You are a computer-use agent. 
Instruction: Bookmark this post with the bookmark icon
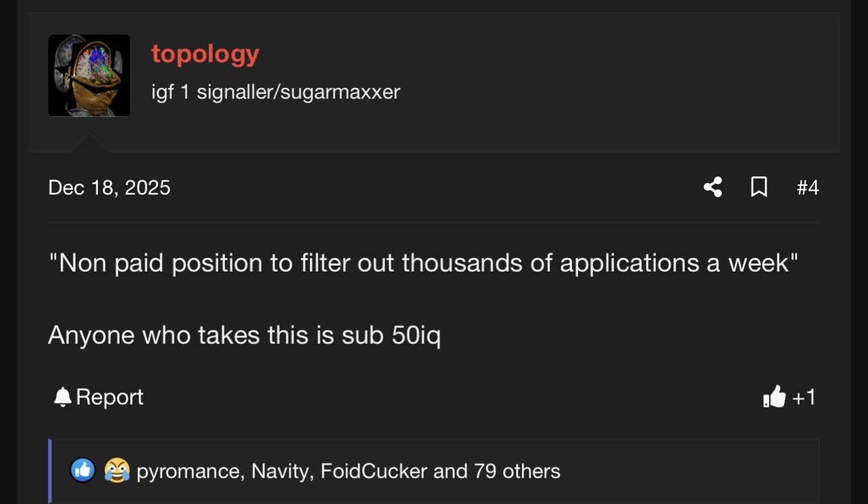[759, 187]
